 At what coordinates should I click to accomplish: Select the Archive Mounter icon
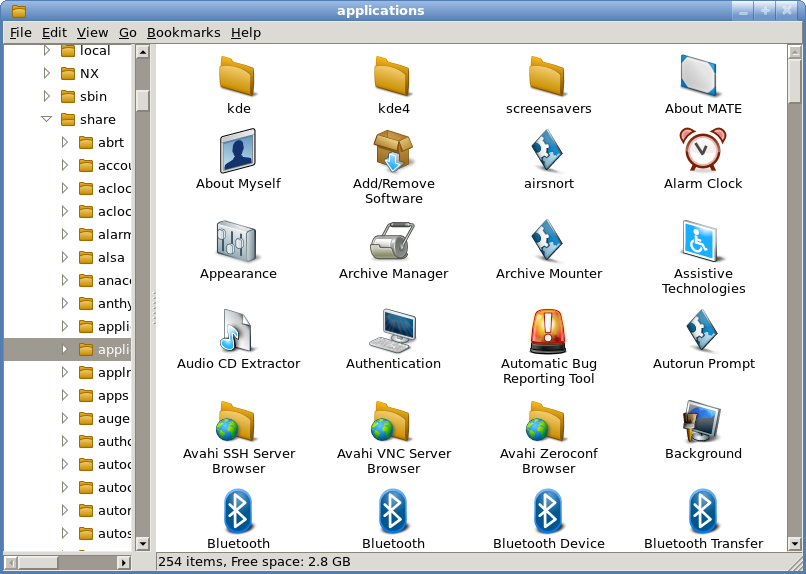547,241
